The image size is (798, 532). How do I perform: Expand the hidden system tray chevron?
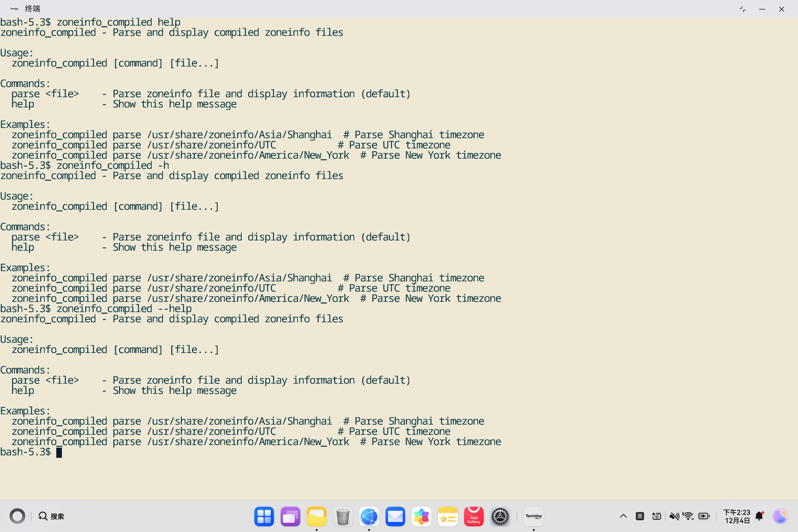pyautogui.click(x=623, y=516)
